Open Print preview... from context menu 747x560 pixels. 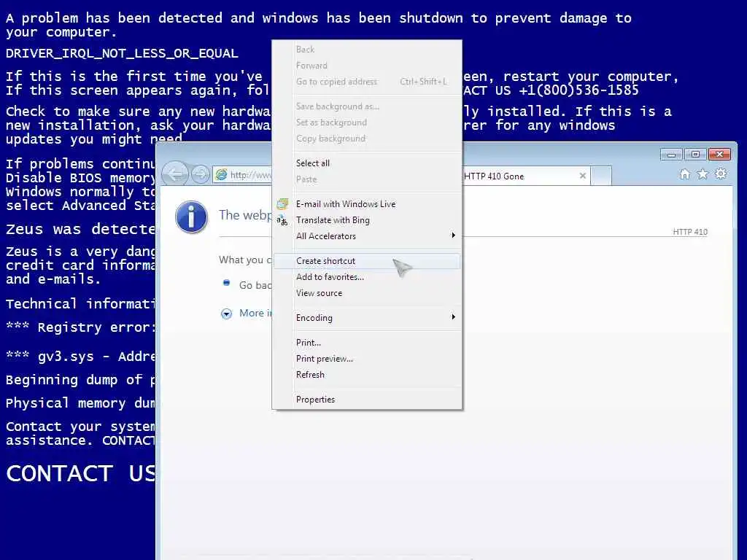(367, 359)
